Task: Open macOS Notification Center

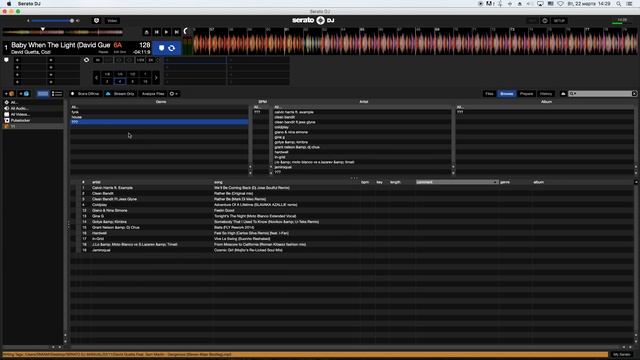Action: 629,4
